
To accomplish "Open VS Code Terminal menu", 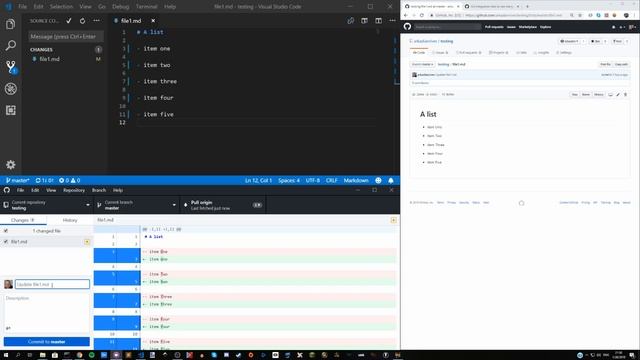I will click(x=146, y=7).
